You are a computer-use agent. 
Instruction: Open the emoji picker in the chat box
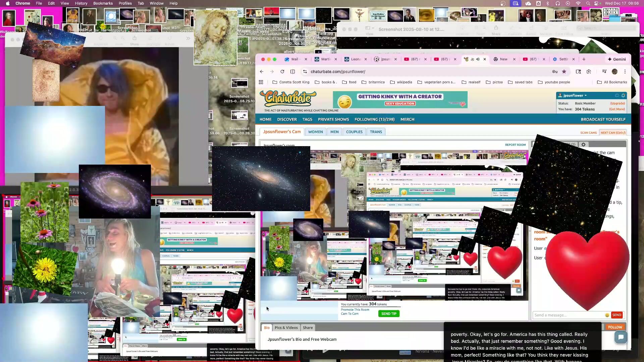(x=607, y=315)
